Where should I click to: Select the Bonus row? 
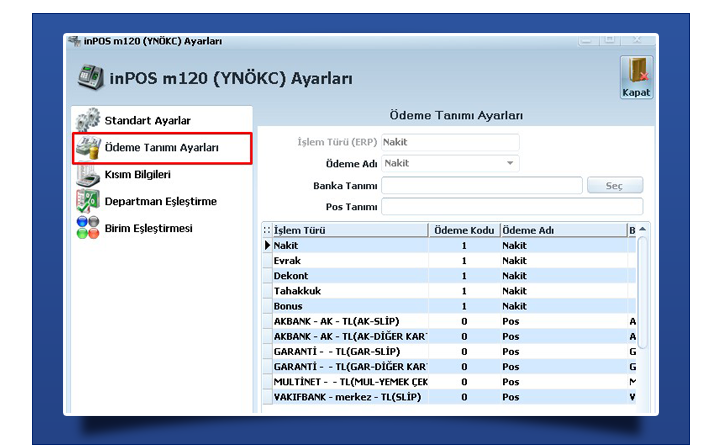click(449, 306)
